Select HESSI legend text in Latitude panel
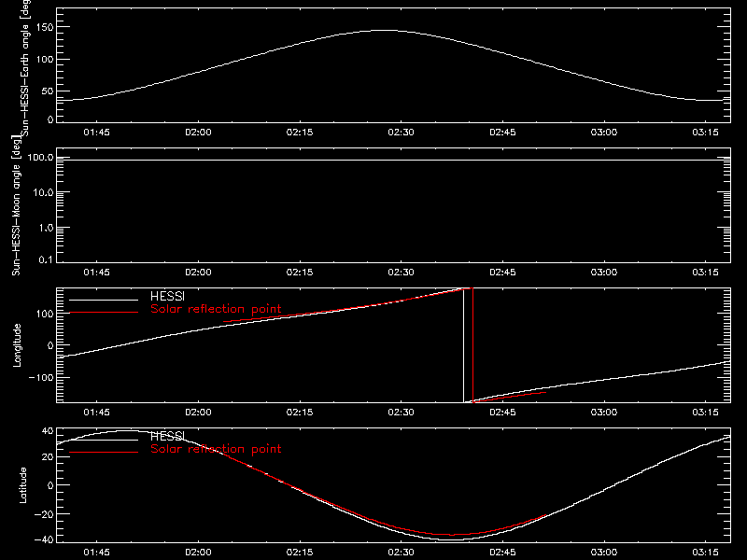This screenshot has height=560, width=747. point(167,436)
